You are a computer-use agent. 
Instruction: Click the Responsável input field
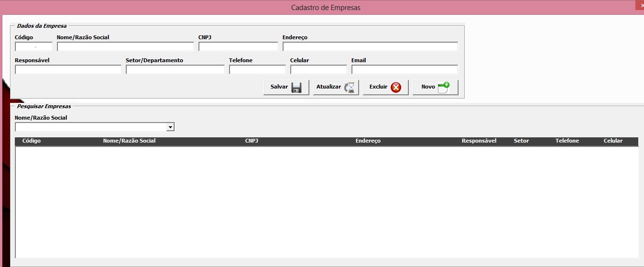(68, 69)
